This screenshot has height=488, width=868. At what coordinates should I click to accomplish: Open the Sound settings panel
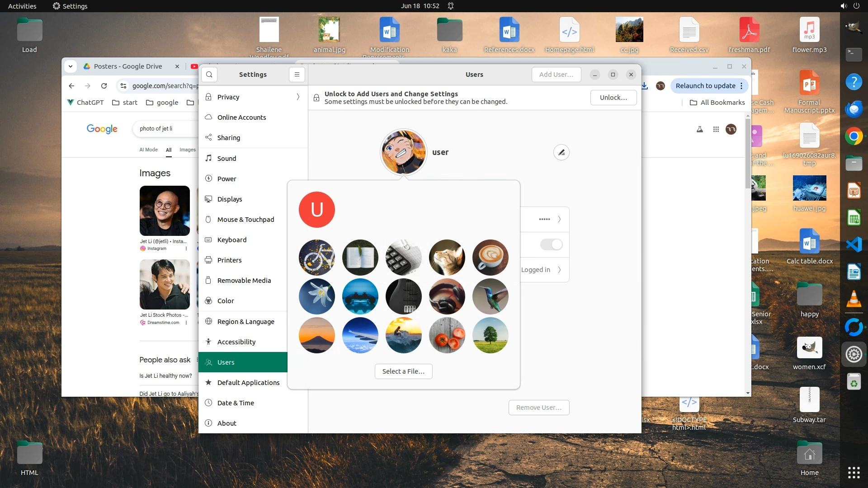[226, 159]
